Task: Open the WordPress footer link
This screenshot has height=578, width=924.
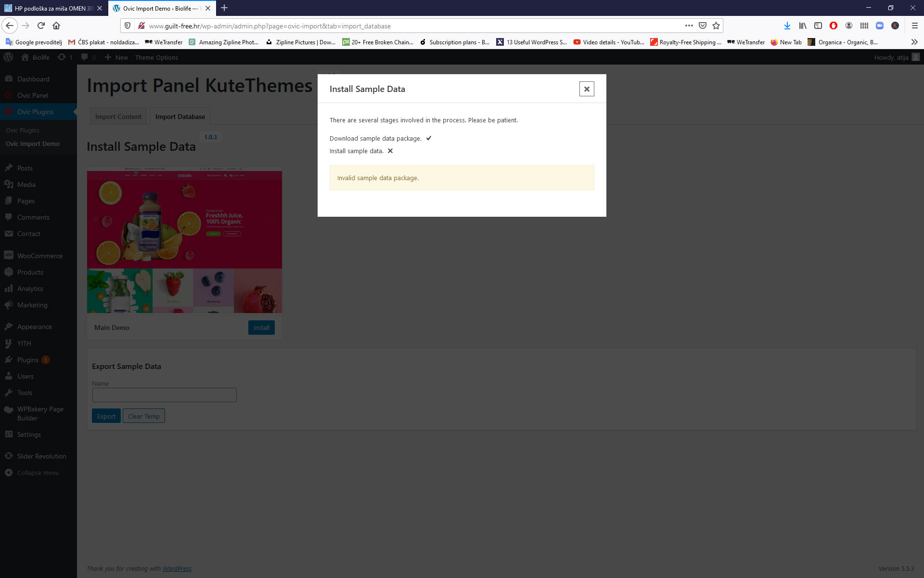Action: (177, 568)
